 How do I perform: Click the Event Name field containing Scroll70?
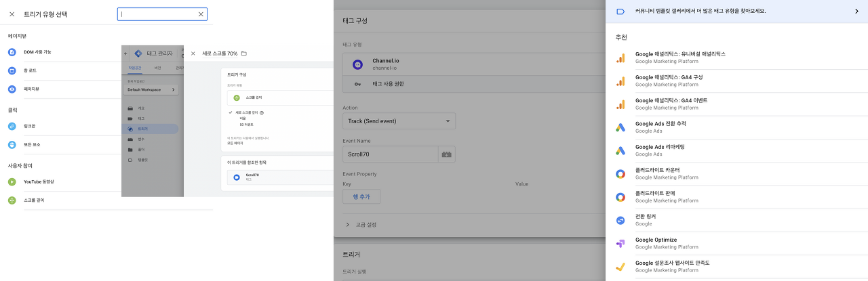391,154
